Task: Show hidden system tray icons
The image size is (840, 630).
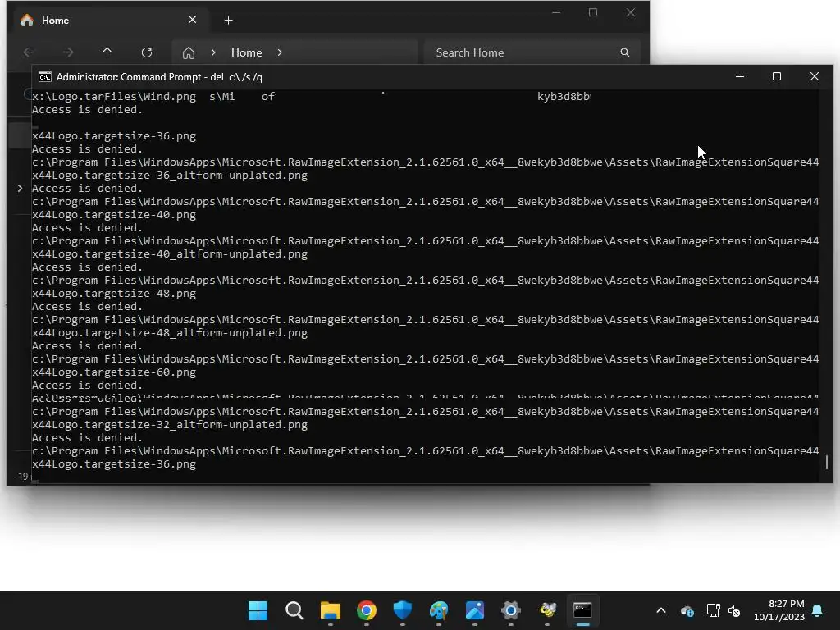Action: (x=661, y=610)
